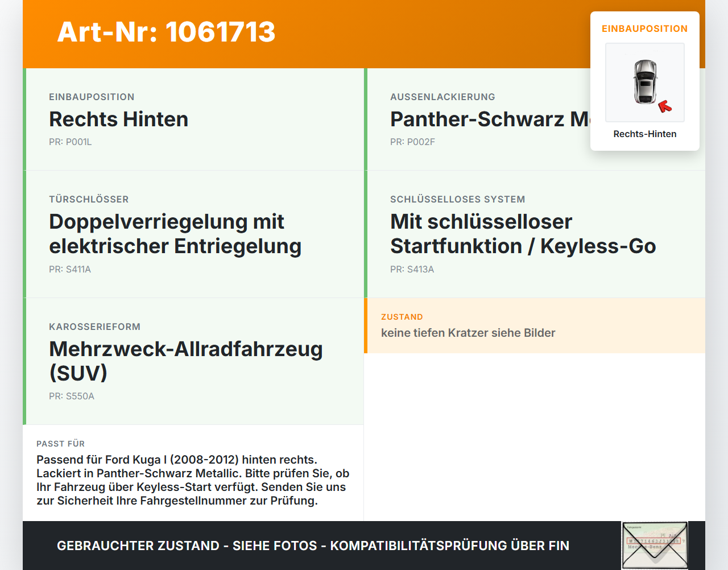
Task: Click the PR: S550A code
Action: click(72, 396)
